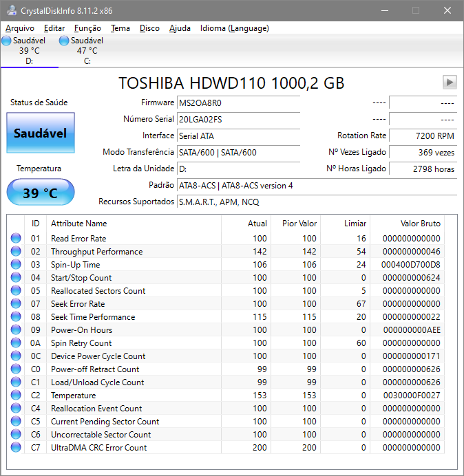This screenshot has height=476, width=464.
Task: Click the blue status orb for drive D:
Action: pyautogui.click(x=6, y=41)
